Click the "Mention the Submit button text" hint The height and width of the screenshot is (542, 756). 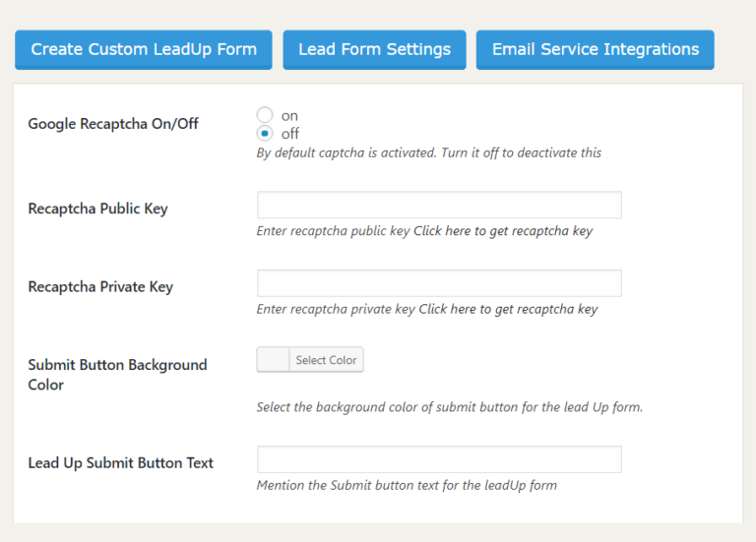pos(407,485)
